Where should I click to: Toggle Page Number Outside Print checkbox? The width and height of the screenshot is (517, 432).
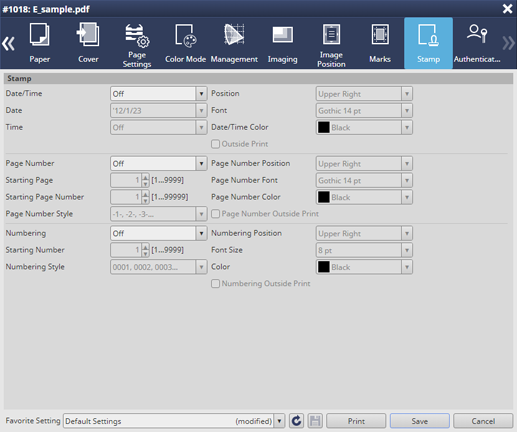point(215,214)
